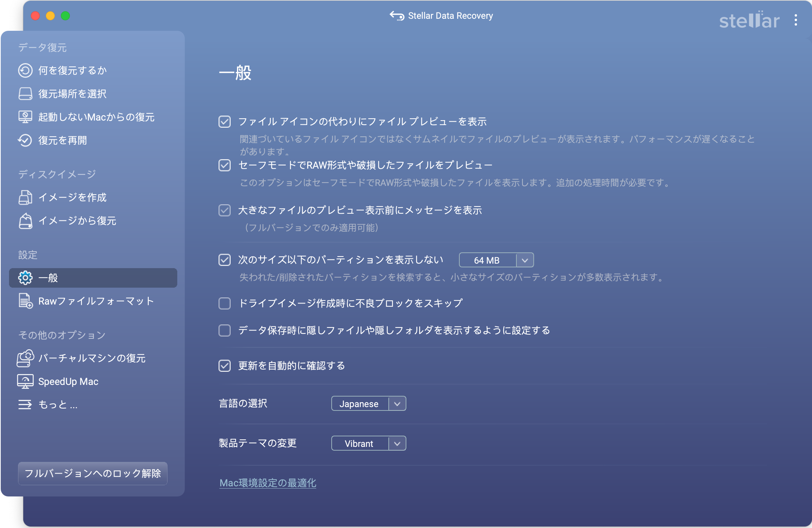
Task: Select 一般 settings item
Action: [93, 278]
